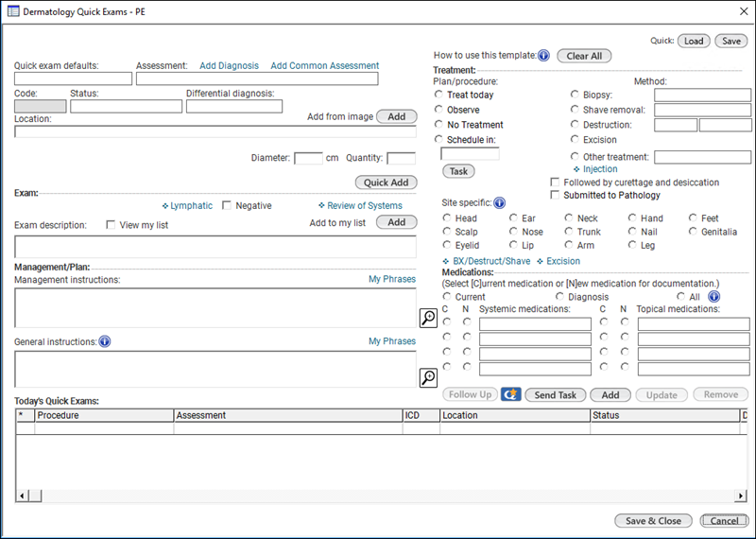Open magnifier for General instructions field
Screen dimensions: 756x539
point(428,377)
